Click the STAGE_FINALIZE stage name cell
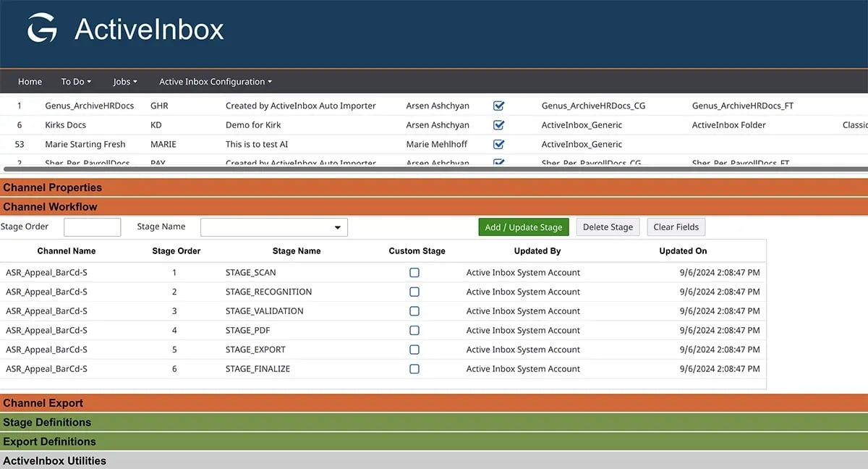The image size is (868, 469). (258, 368)
